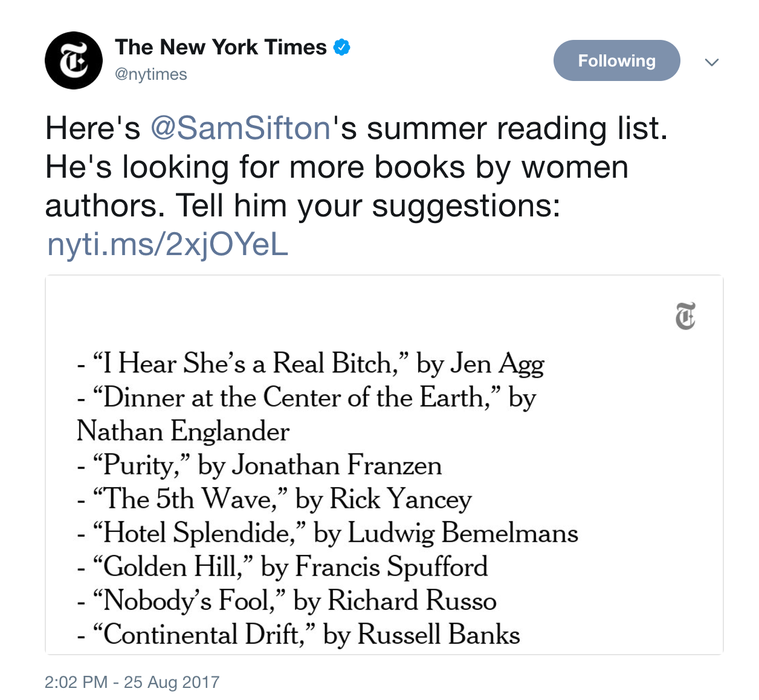Click the gray Times logo inside the image
The height and width of the screenshot is (700, 759).
[685, 316]
